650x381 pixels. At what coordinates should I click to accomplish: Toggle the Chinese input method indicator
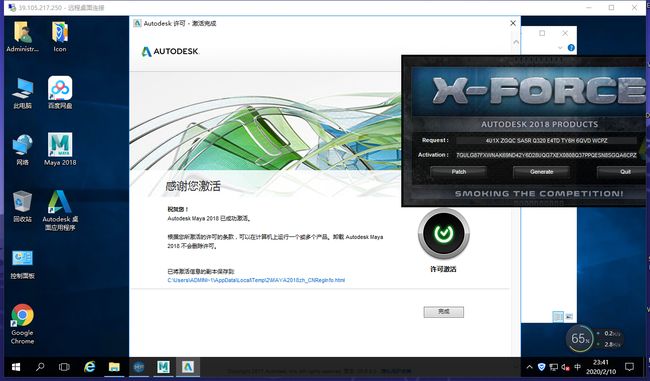click(577, 367)
